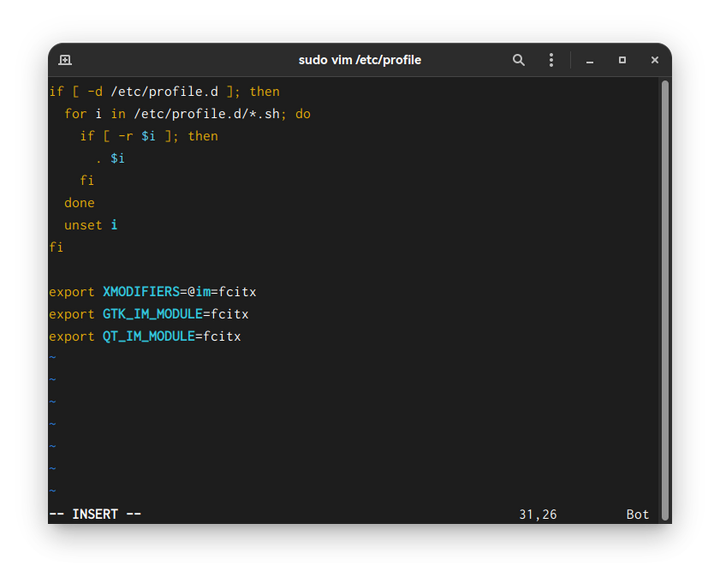Screen dimensions: 720x577
Task: Click '@im' in the XMODIFIERS line
Action: [x=199, y=292]
